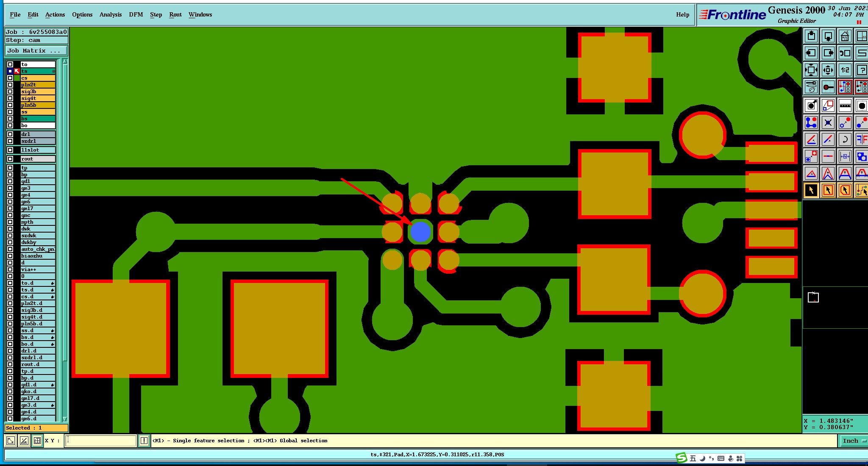The height and width of the screenshot is (466, 868).
Task: Click the 1:2 zoom icon
Action: pyautogui.click(x=845, y=70)
